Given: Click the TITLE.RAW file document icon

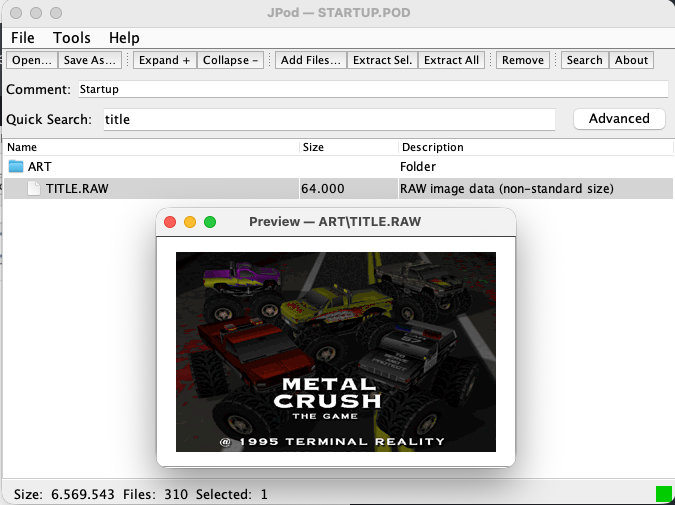Looking at the screenshot, I should pyautogui.click(x=34, y=189).
